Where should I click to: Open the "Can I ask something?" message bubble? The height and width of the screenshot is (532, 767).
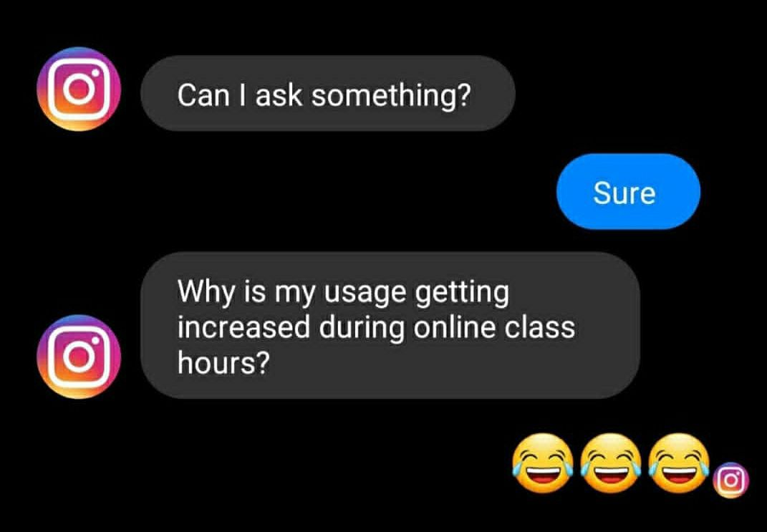tap(328, 93)
